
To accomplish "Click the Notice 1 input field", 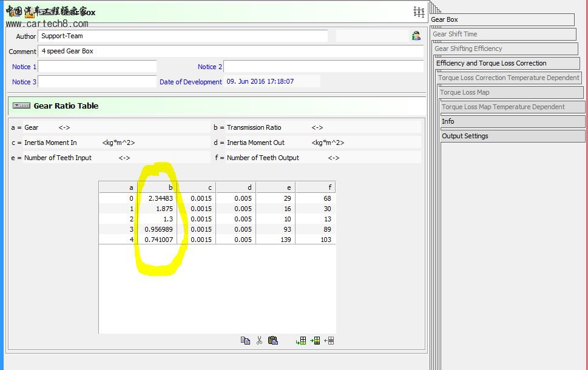I will coord(97,66).
